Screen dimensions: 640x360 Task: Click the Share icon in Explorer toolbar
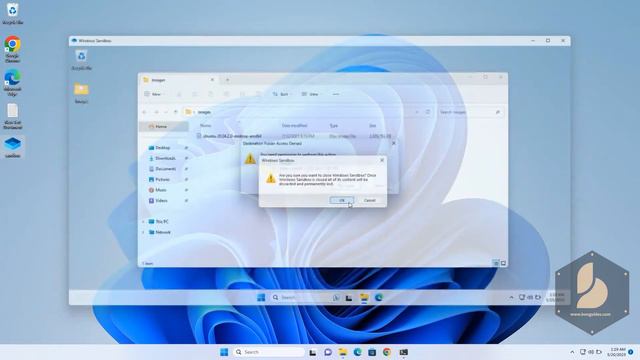coord(242,94)
